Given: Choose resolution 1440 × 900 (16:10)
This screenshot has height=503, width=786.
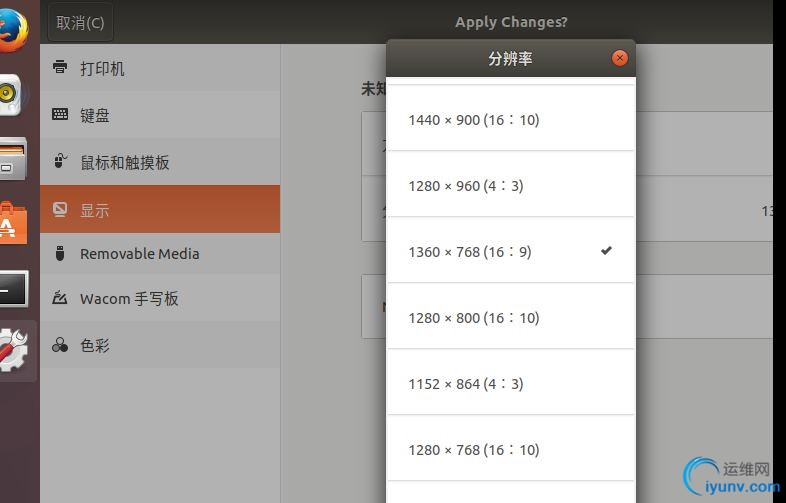Looking at the screenshot, I should pyautogui.click(x=511, y=120).
